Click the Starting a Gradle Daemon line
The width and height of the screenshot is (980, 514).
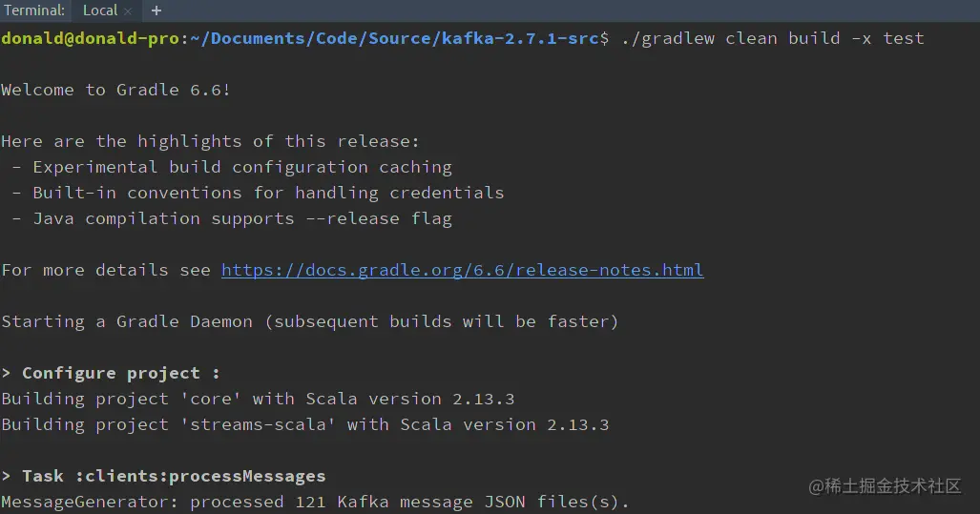click(x=310, y=321)
